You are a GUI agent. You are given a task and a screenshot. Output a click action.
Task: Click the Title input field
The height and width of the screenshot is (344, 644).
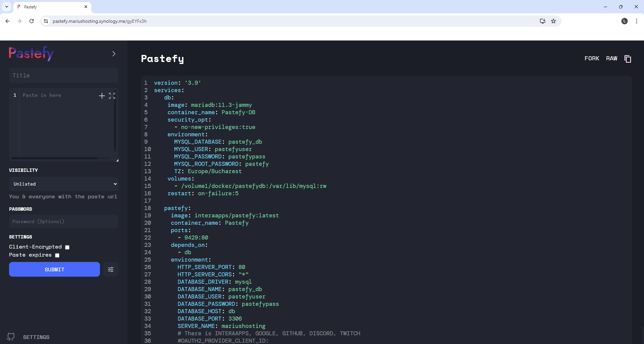[x=63, y=75]
